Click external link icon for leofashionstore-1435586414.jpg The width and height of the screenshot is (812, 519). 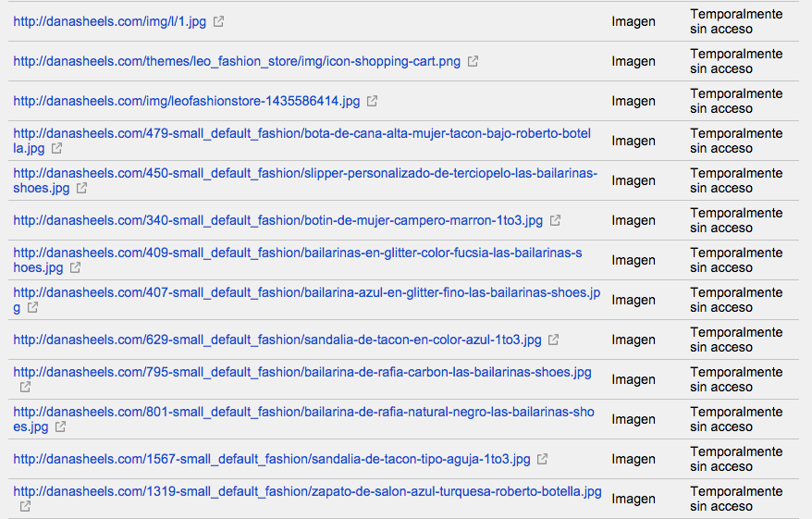[x=373, y=101]
